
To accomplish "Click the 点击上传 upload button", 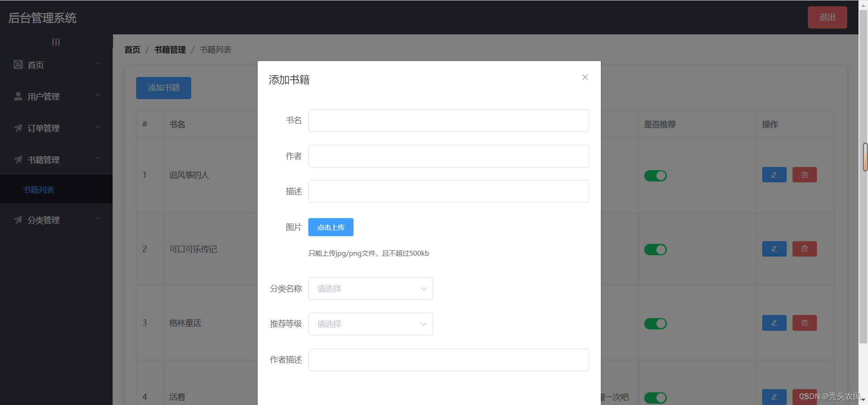I will [x=331, y=227].
